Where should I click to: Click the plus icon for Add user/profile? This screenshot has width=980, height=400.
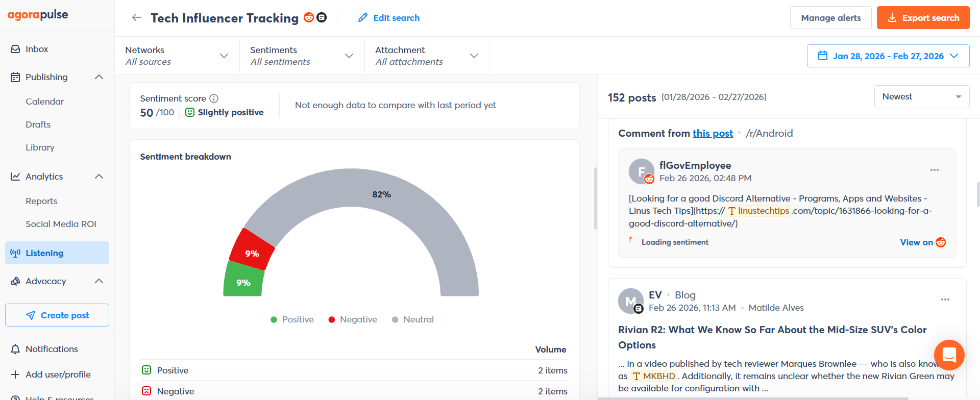(x=15, y=374)
